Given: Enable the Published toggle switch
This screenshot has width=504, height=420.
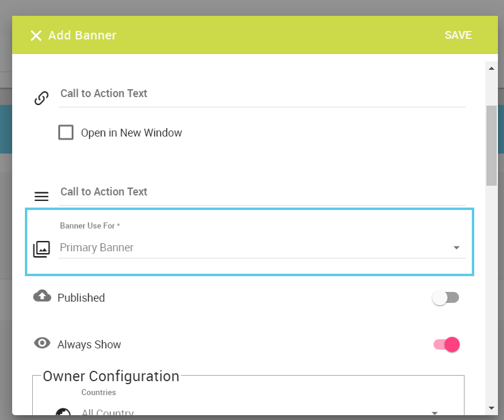Looking at the screenshot, I should pos(446,298).
